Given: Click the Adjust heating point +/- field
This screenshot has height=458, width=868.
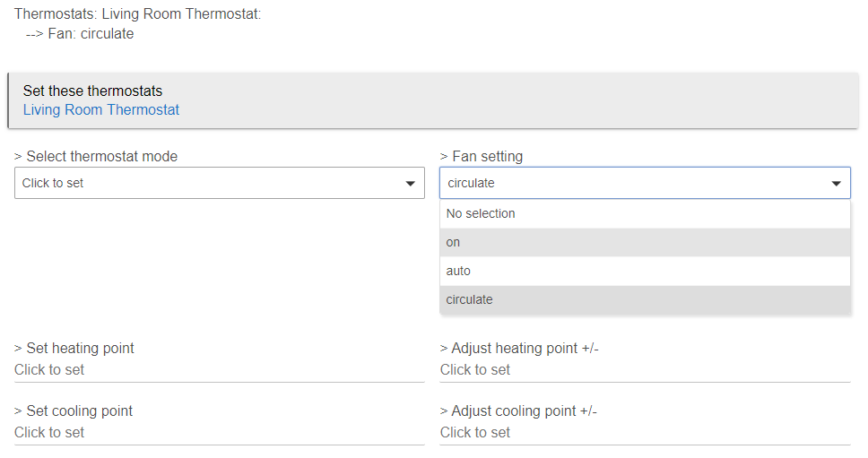Looking at the screenshot, I should click(645, 370).
